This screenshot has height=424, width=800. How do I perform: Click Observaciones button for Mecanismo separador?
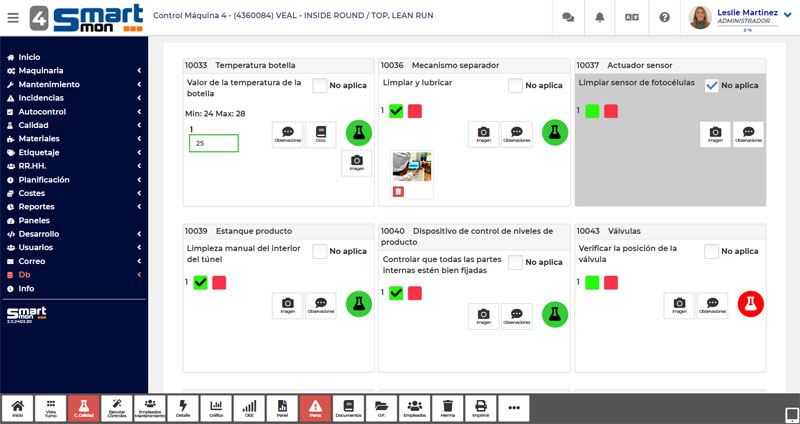pyautogui.click(x=516, y=134)
